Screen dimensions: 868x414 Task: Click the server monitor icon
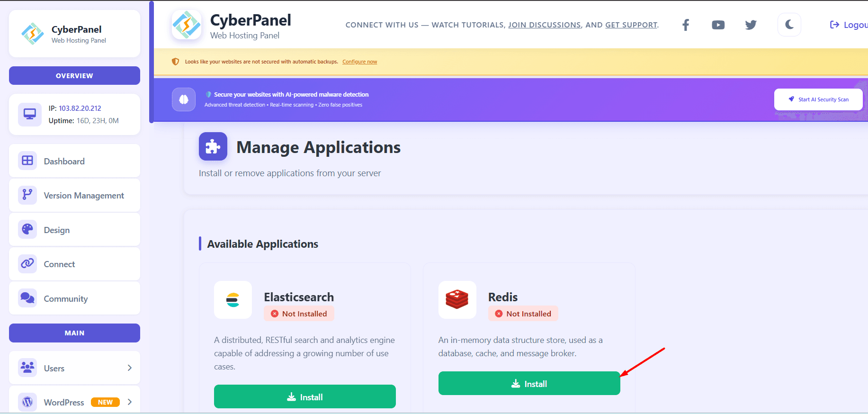click(30, 114)
